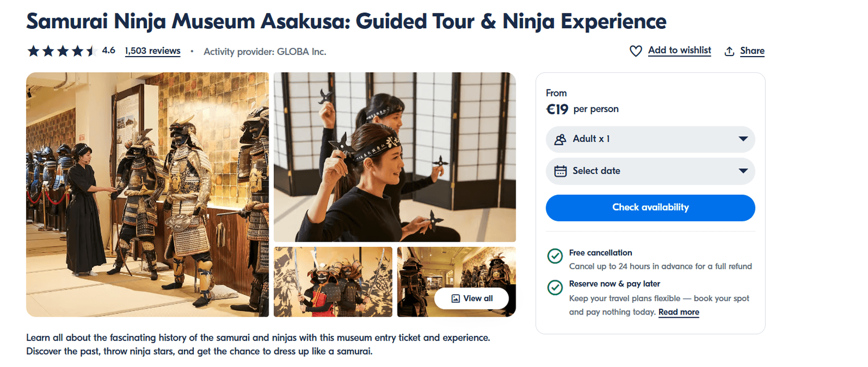
Task: Open the 1,503 reviews link
Action: click(153, 51)
